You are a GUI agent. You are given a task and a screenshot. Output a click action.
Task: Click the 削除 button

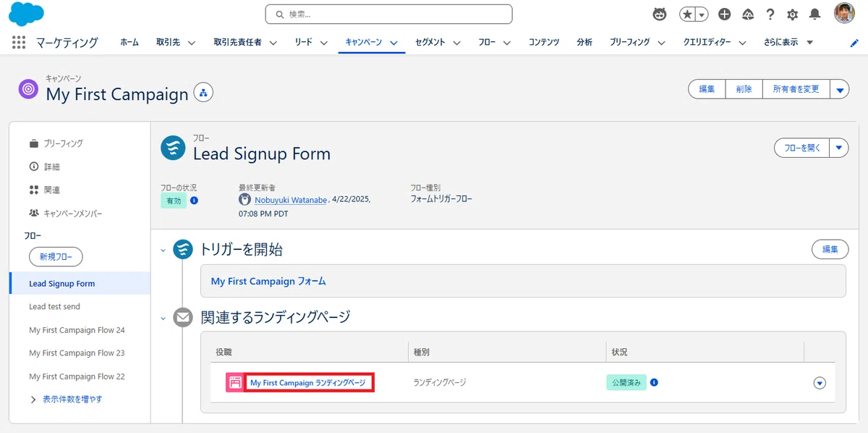coord(744,89)
